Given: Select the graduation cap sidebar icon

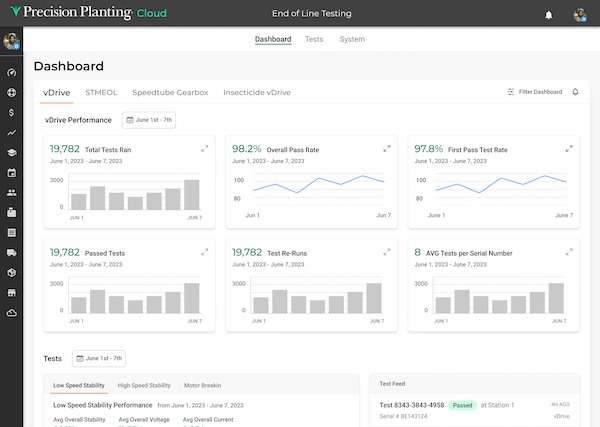Looking at the screenshot, I should (x=11, y=153).
